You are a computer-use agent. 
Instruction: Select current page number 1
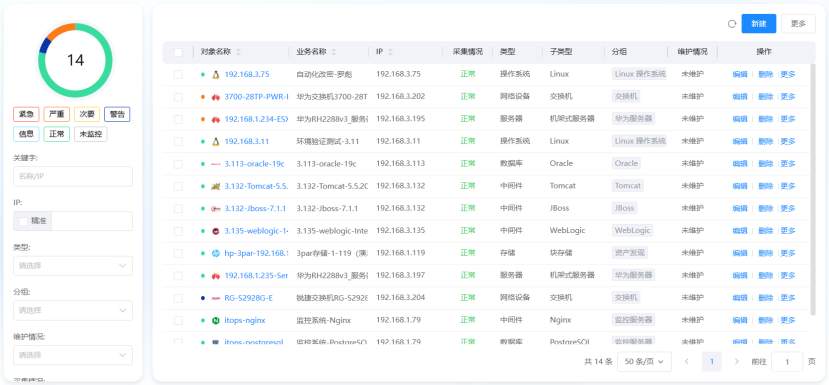(712, 362)
